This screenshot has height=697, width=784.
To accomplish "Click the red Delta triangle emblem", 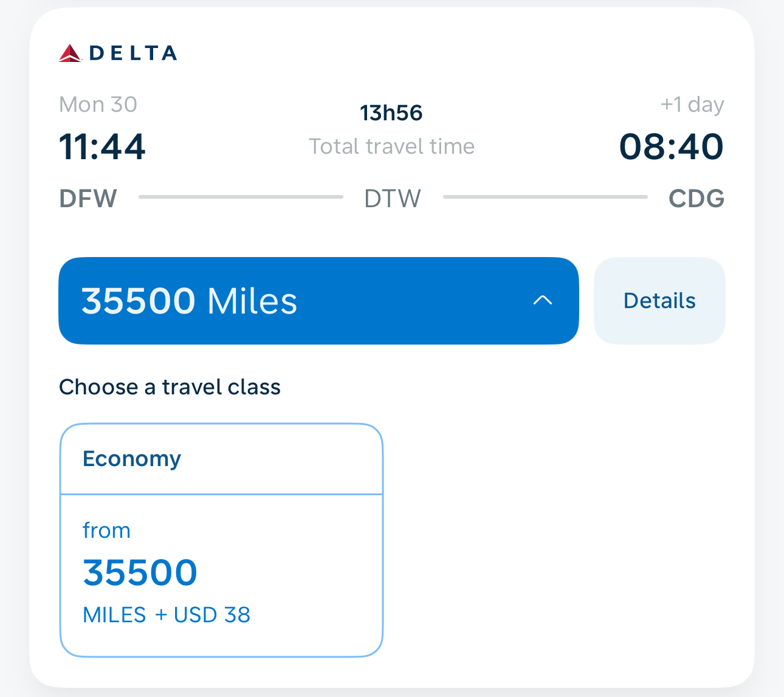I will pos(70,53).
